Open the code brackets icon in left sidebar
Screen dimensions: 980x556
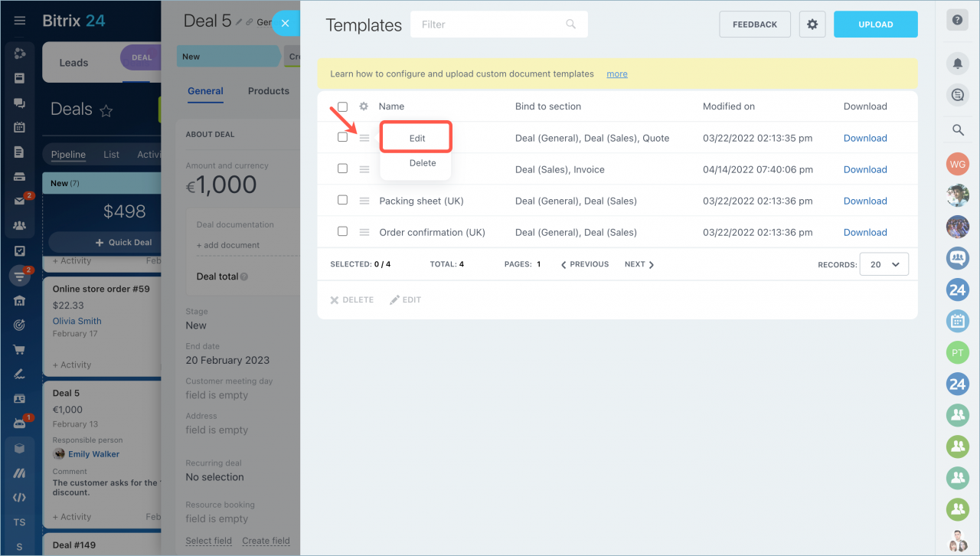[x=20, y=498]
